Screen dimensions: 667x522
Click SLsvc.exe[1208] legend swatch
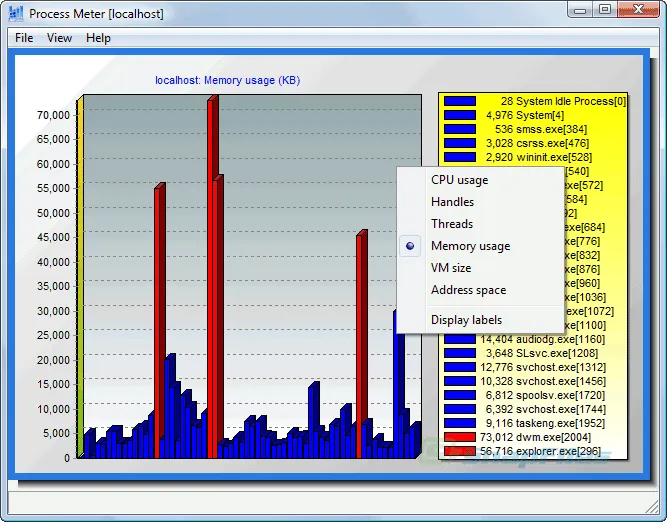460,354
